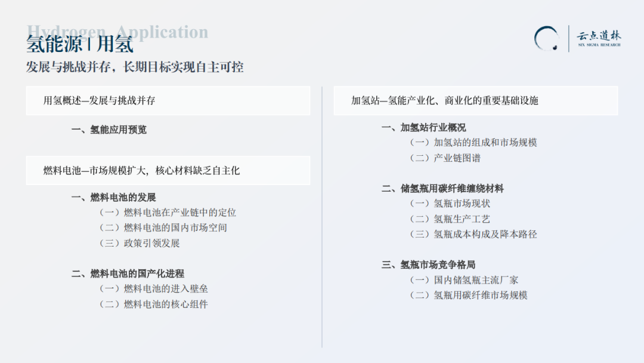
Task: Click the item 一、加氢站行业概况
Action: 423,128
